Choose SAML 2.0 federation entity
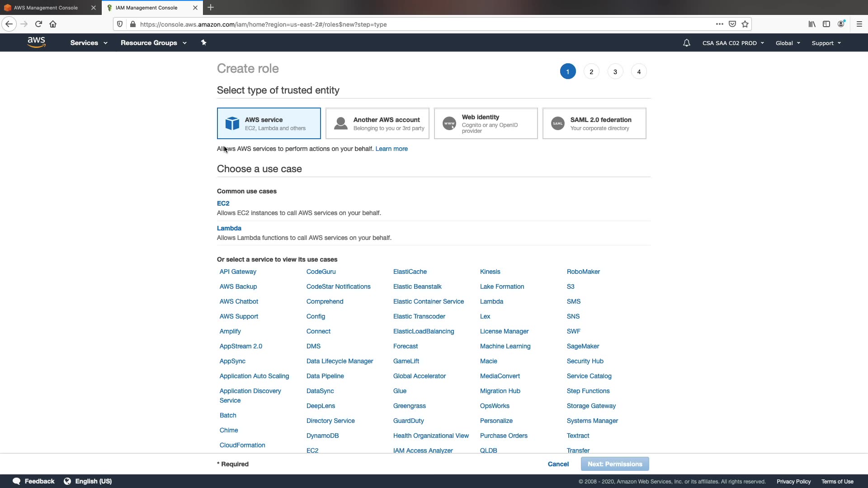Screen dimensions: 868x488 [x=594, y=123]
